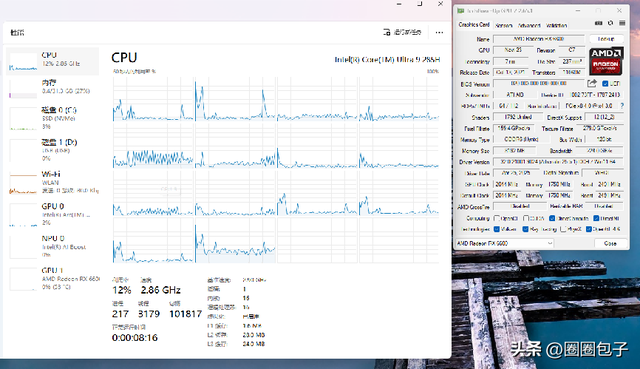The image size is (640, 369).
Task: Open the Validation tab in GPU-Z
Action: click(556, 25)
